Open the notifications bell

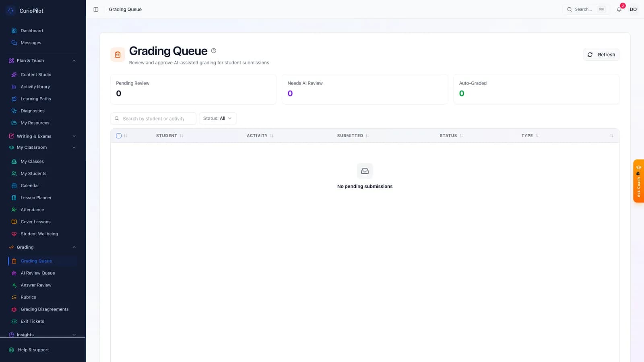click(619, 9)
